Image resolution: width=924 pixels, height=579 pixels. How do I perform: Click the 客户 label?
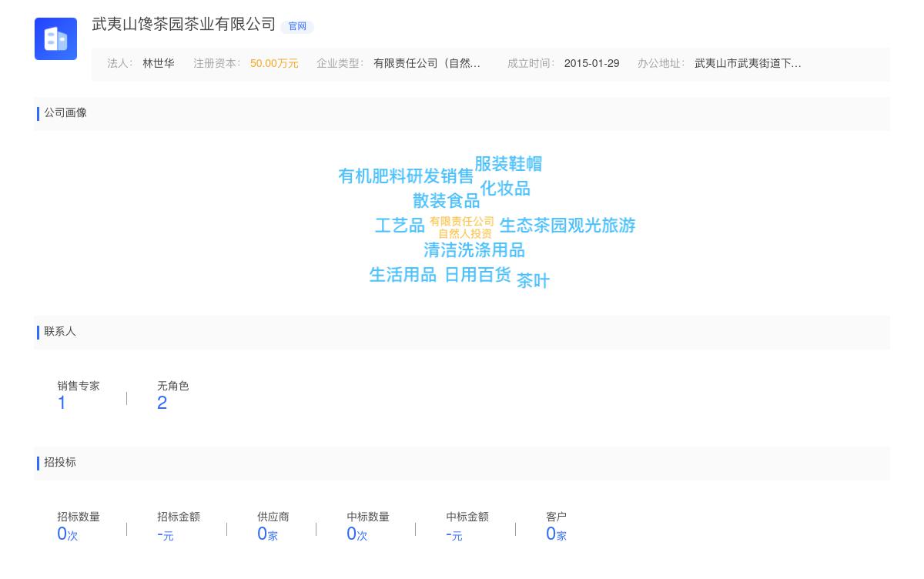point(556,517)
